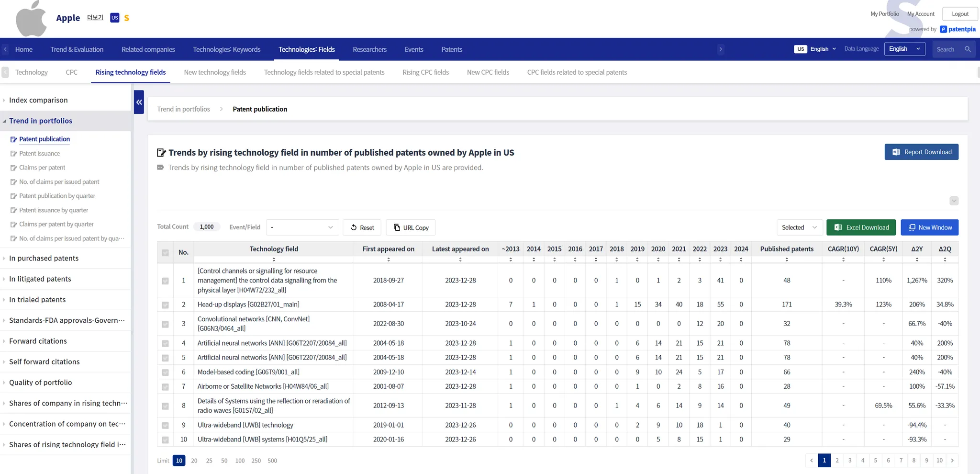Screen dimensions: 980x474
Task: Go to next page arrow in pagination
Action: coord(952,461)
